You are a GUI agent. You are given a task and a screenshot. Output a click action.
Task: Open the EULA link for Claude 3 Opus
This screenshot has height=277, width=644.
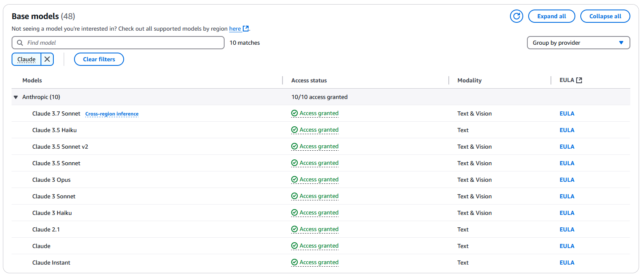pyautogui.click(x=567, y=180)
